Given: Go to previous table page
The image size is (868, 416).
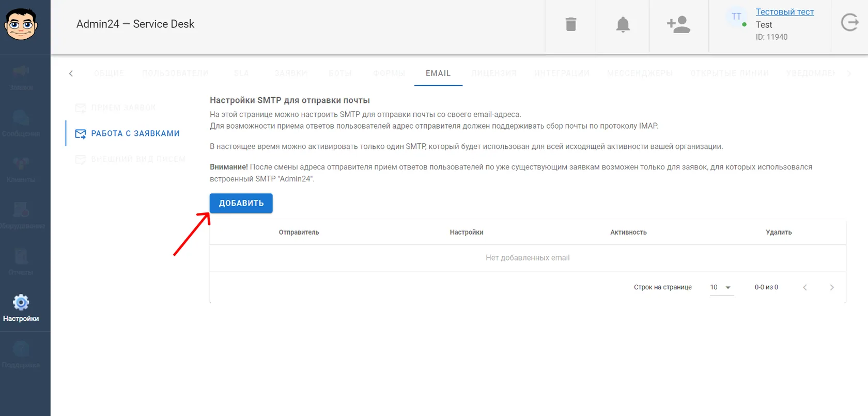Looking at the screenshot, I should coord(804,287).
